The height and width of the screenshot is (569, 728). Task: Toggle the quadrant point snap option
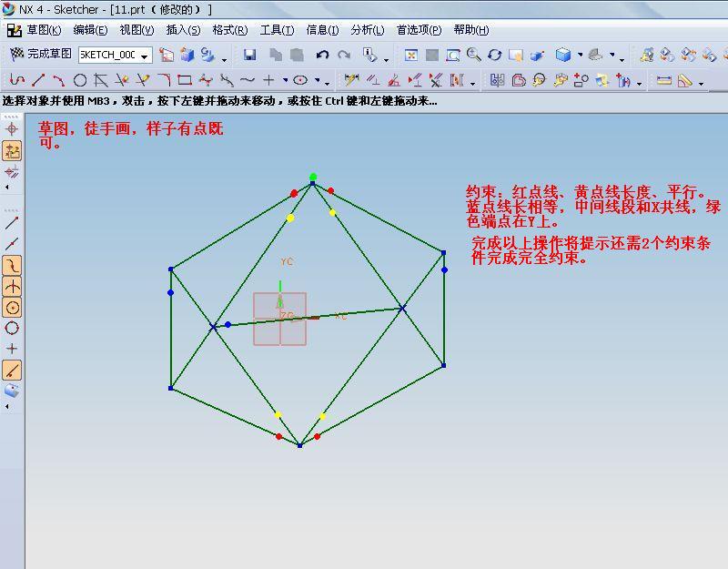point(12,328)
